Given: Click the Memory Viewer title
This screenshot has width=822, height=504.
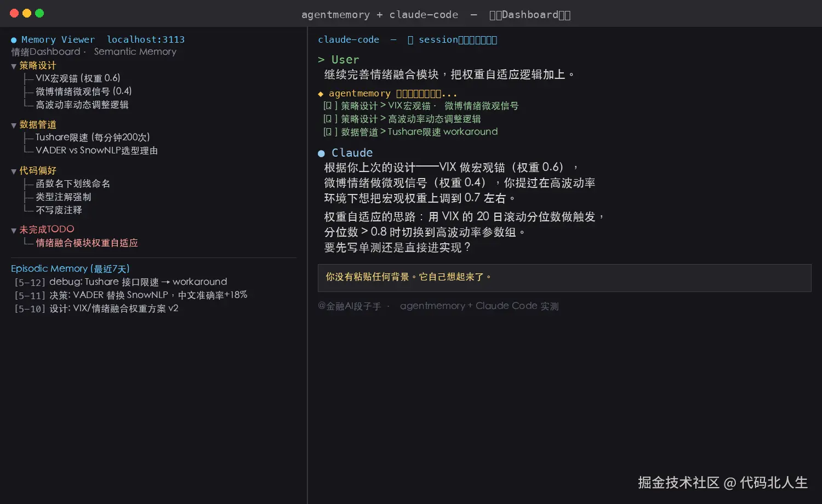Looking at the screenshot, I should (58, 39).
